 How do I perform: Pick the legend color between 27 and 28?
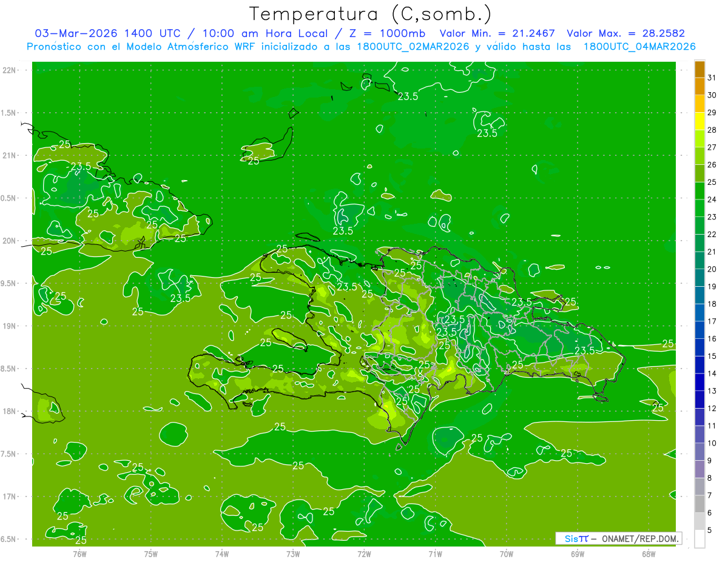click(x=699, y=138)
